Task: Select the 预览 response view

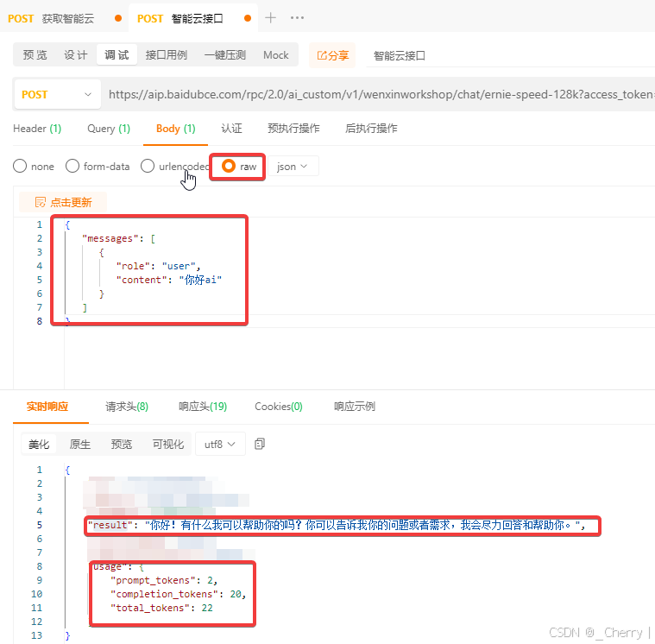Action: coord(121,445)
